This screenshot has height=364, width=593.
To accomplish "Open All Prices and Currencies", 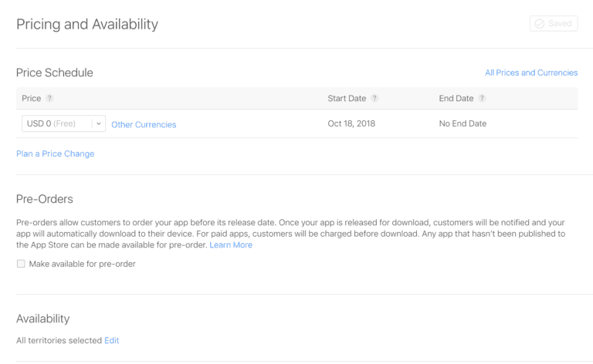I will tap(530, 72).
